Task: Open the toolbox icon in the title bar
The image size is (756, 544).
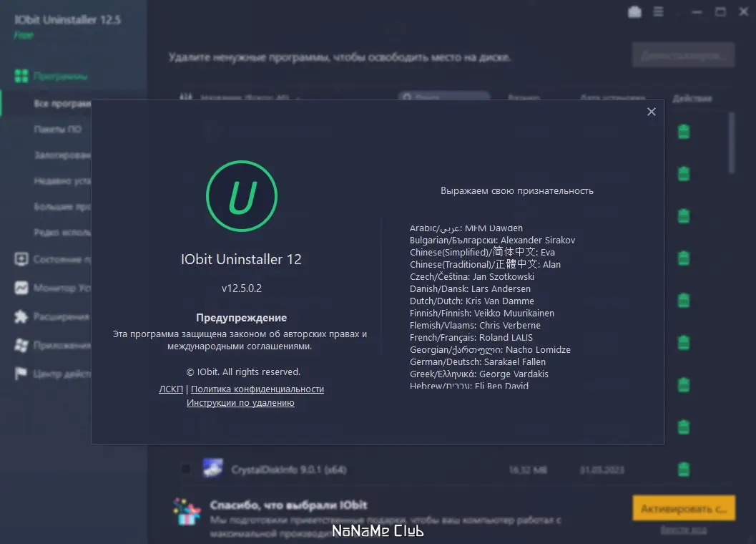Action: [x=635, y=11]
